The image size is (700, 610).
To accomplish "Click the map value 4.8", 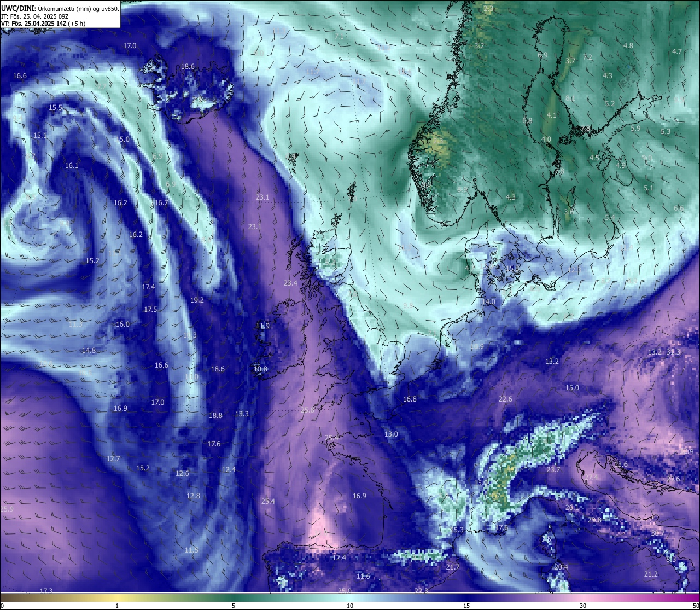I will pyautogui.click(x=628, y=46).
